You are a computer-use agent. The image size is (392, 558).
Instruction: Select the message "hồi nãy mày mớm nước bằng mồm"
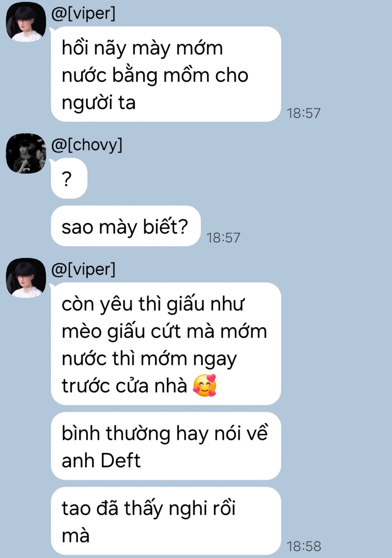(x=166, y=74)
